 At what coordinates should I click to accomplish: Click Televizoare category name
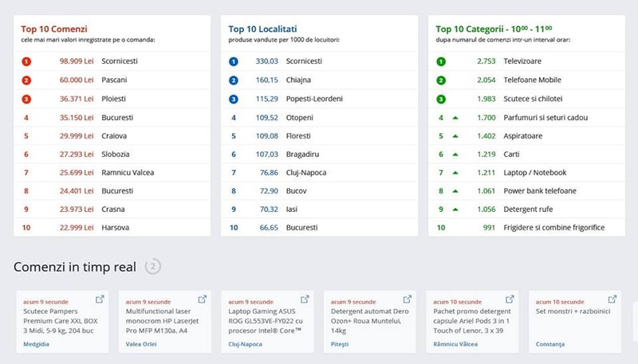pos(522,61)
